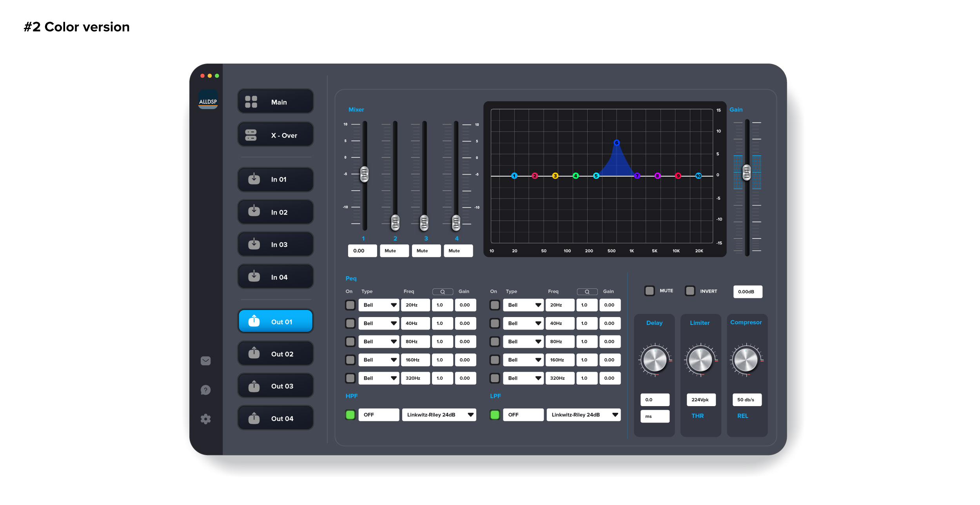This screenshot has width=980, height=505.
Task: Click the Gain fader handle
Action: pyautogui.click(x=747, y=173)
